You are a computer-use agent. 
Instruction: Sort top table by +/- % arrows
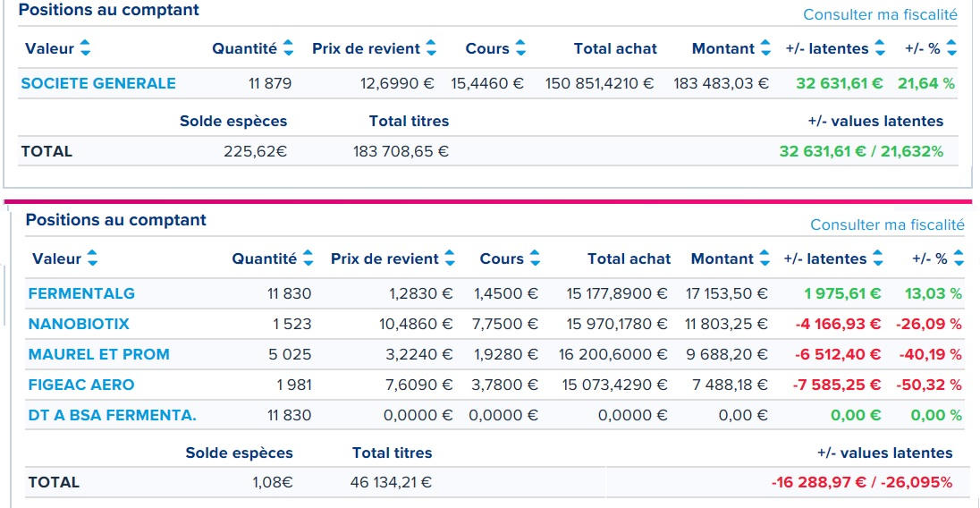[952, 48]
